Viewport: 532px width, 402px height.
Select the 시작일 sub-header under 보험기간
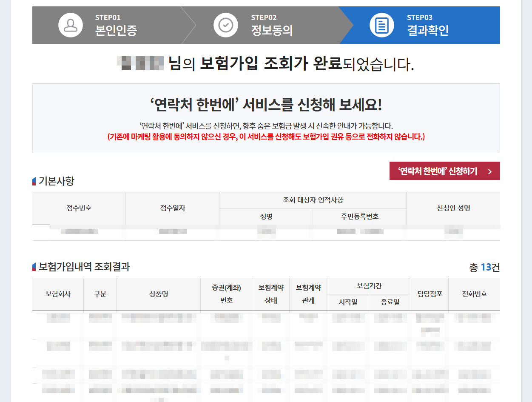point(348,302)
